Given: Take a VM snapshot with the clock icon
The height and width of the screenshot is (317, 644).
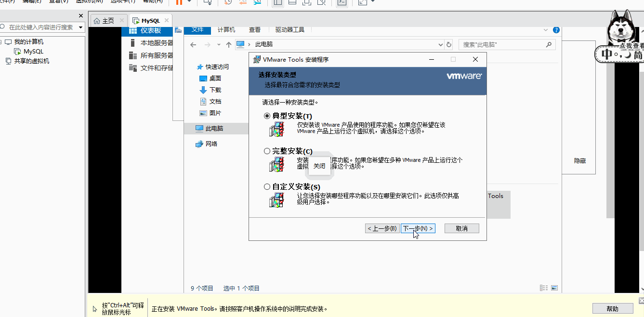Looking at the screenshot, I should [x=228, y=2].
